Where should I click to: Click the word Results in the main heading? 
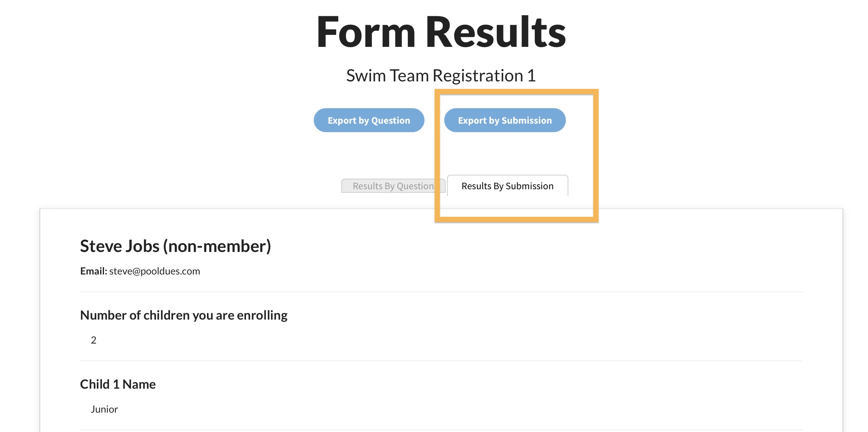[x=495, y=32]
